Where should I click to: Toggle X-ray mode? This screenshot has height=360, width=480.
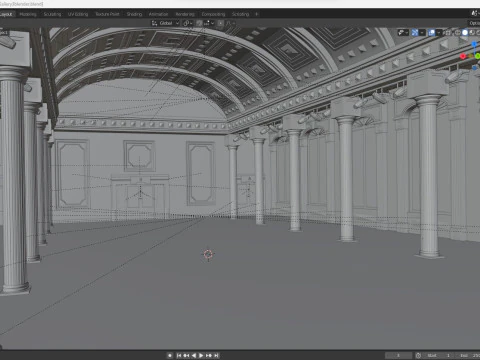(x=448, y=33)
